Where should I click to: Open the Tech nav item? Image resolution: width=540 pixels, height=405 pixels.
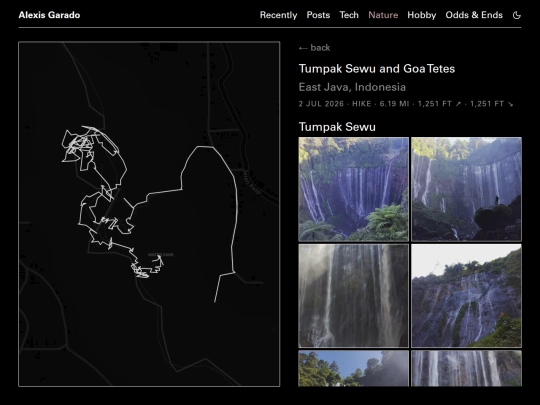point(349,15)
